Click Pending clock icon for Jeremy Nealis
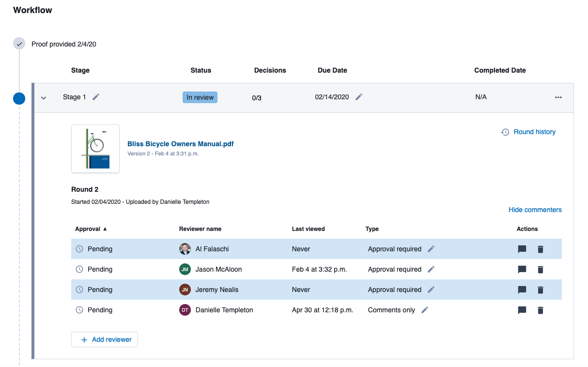This screenshot has width=588, height=367. [79, 290]
